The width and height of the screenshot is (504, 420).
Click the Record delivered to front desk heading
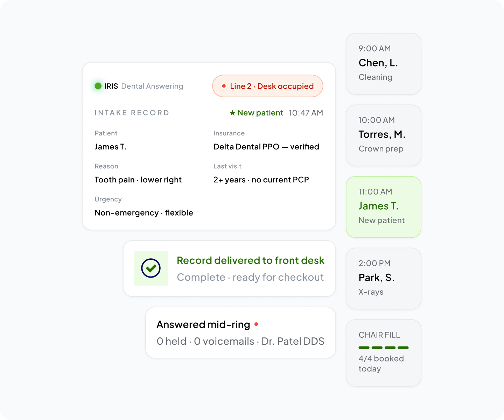[251, 260]
